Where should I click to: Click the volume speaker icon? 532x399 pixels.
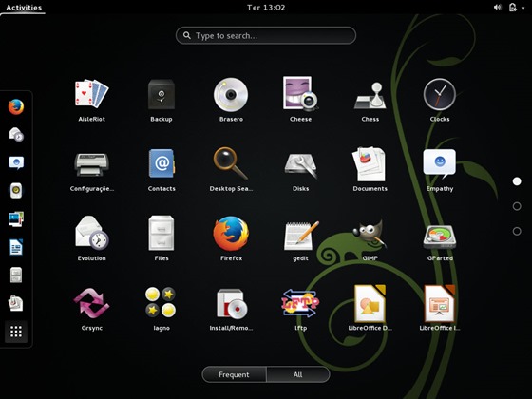pyautogui.click(x=498, y=8)
